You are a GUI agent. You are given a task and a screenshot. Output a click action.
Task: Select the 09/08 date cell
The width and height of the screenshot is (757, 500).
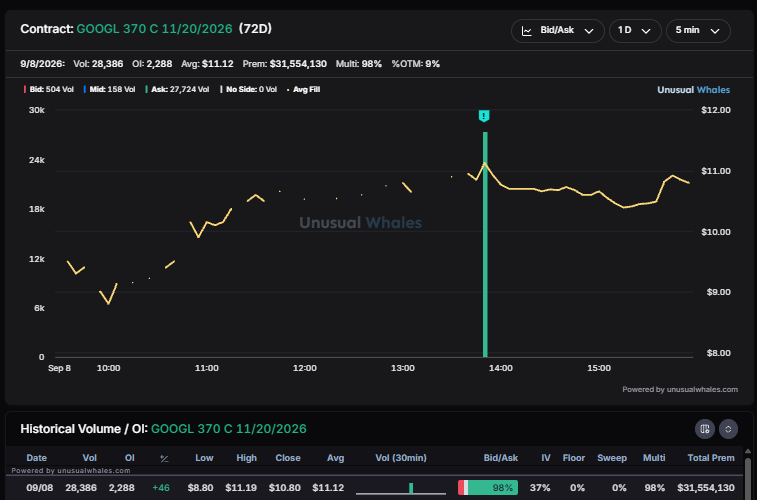tap(40, 487)
